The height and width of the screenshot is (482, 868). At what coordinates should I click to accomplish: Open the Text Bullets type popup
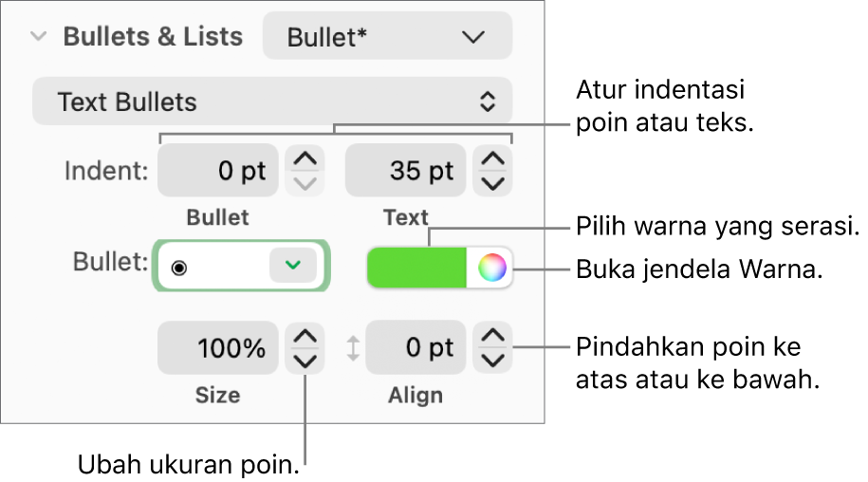(x=272, y=102)
